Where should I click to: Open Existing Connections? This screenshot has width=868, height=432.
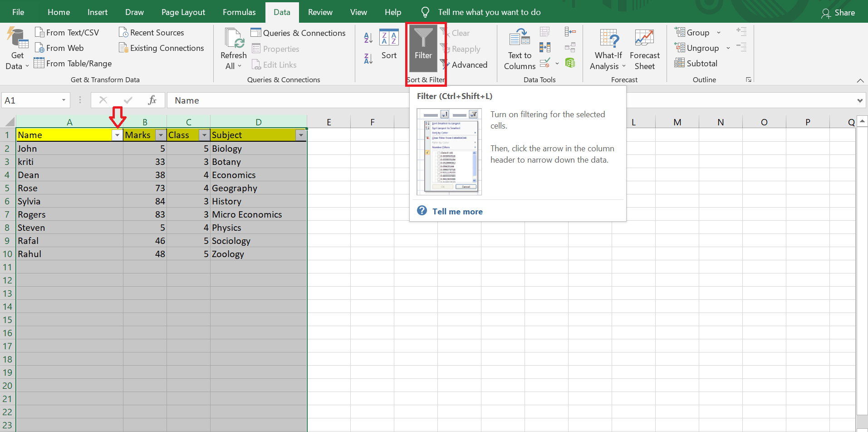[162, 48]
